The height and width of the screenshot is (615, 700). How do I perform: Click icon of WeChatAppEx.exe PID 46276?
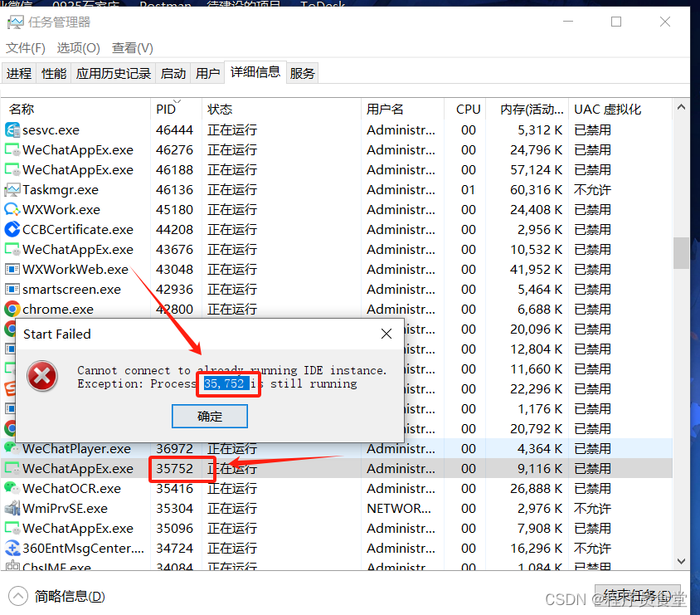click(x=12, y=149)
